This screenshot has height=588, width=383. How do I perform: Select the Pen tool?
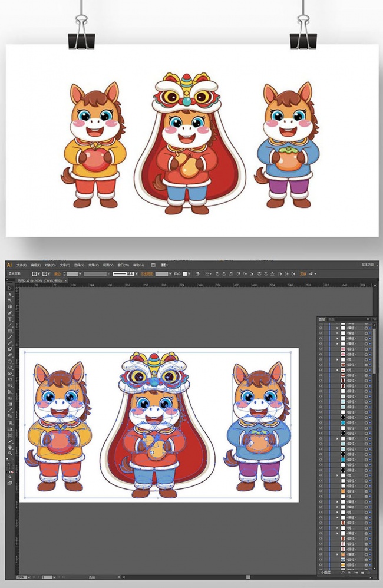point(10,312)
